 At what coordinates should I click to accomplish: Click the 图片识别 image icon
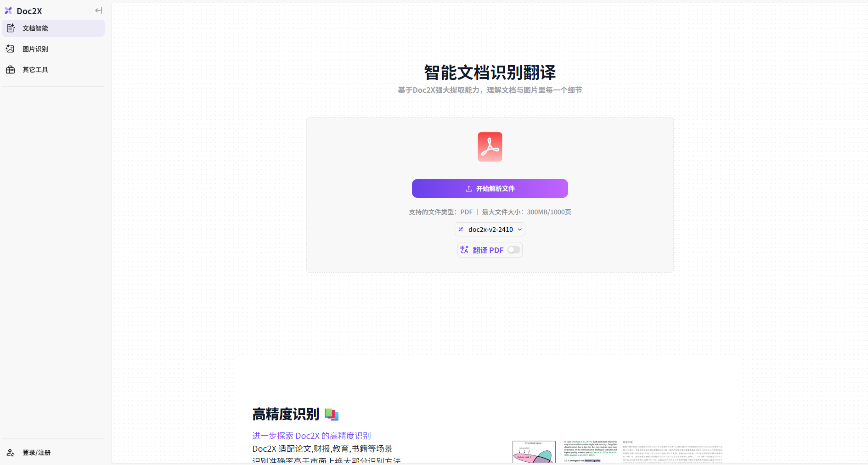pyautogui.click(x=10, y=49)
